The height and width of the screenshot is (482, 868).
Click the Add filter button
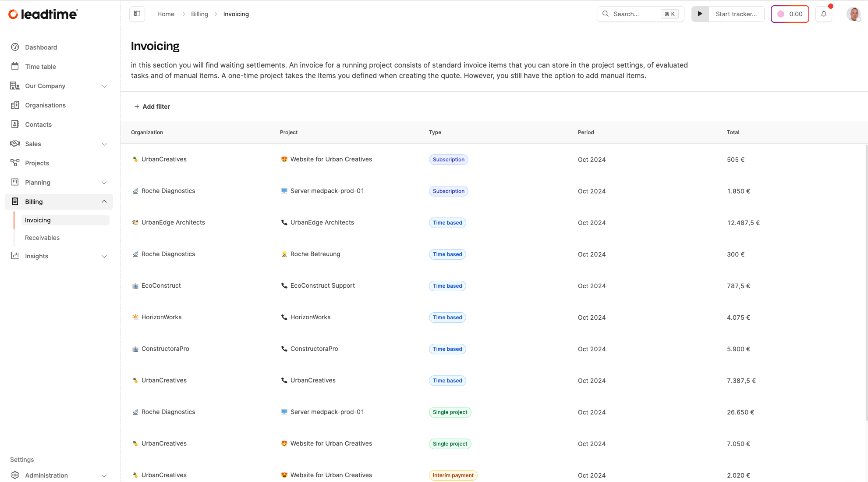152,107
